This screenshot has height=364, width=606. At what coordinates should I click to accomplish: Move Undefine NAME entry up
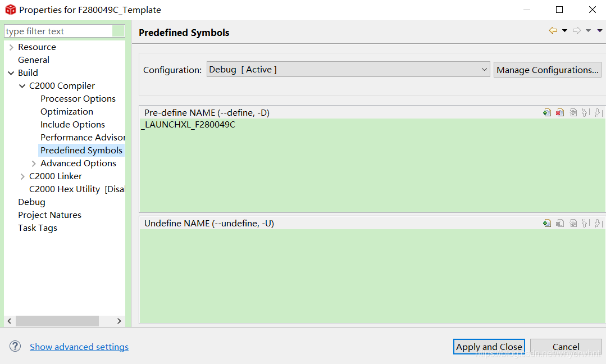[585, 223]
